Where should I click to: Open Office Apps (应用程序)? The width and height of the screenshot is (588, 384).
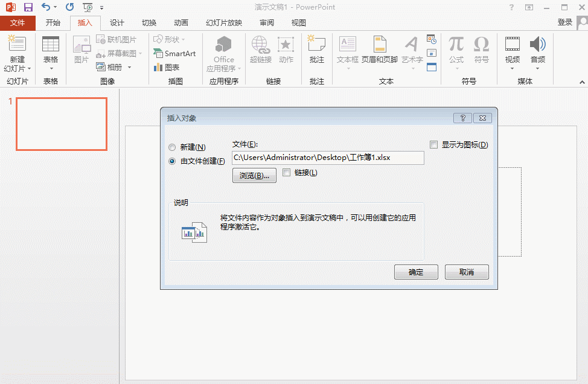(x=224, y=54)
